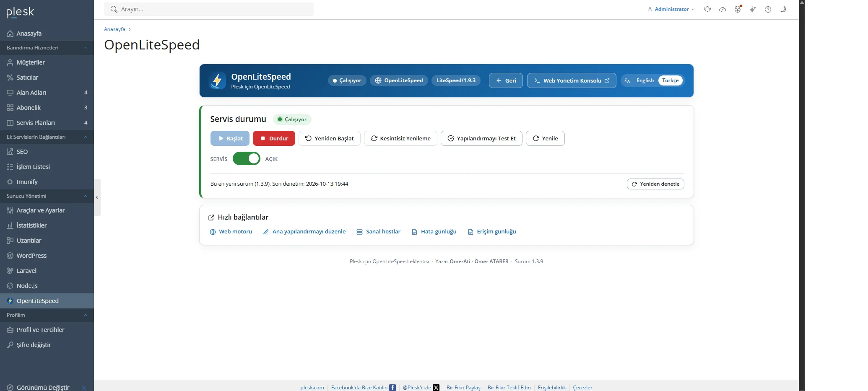Open the AI sparkle icon in header

click(753, 9)
